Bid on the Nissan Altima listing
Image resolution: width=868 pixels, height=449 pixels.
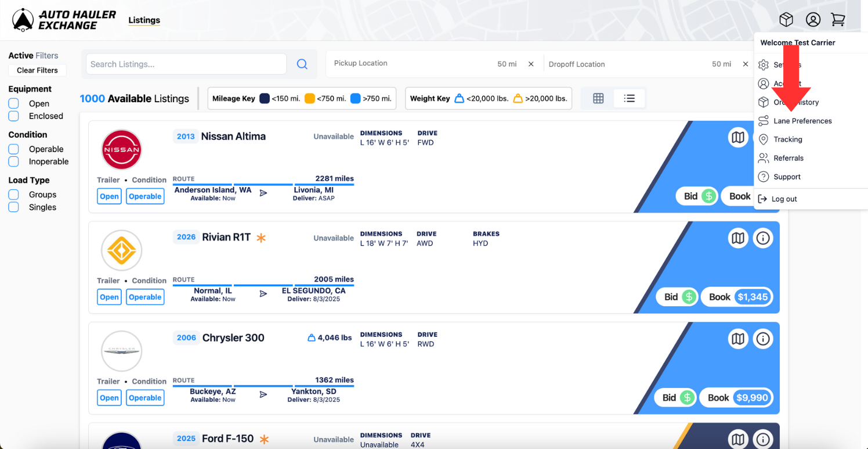697,196
